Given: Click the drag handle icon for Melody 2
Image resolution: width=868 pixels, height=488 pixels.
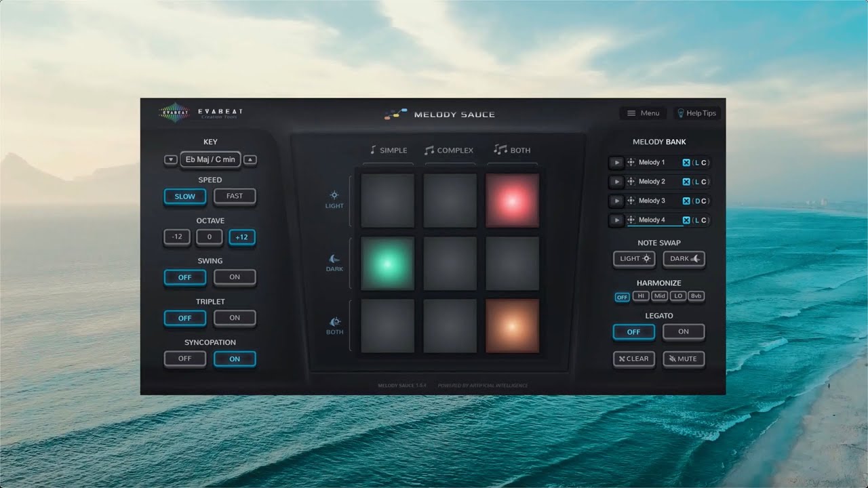Looking at the screenshot, I should (x=631, y=182).
